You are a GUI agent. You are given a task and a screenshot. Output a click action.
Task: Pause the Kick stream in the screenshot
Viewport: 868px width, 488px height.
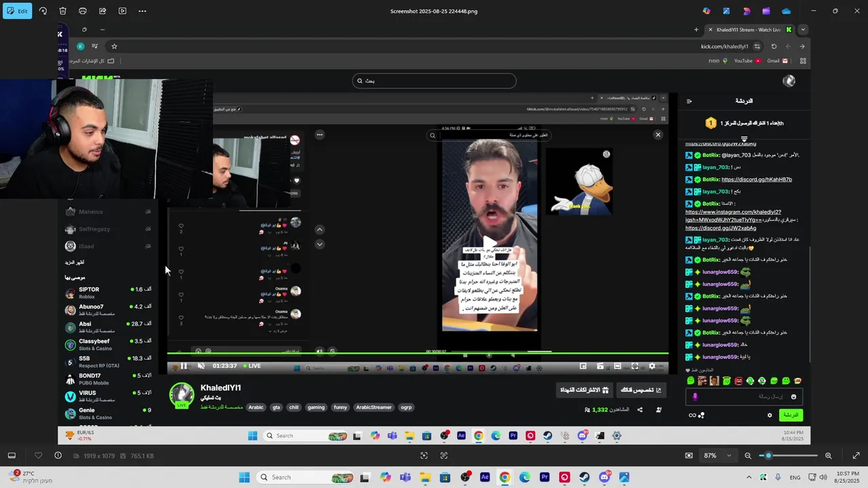(183, 366)
